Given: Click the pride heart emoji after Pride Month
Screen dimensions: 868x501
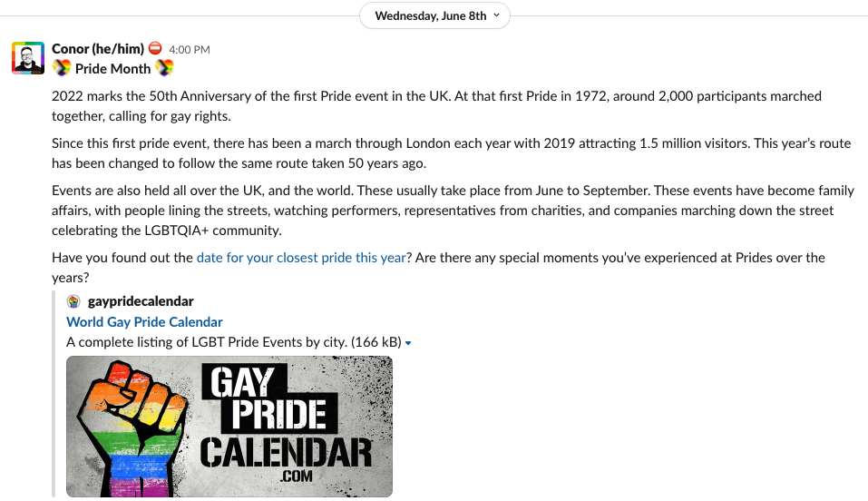Looking at the screenshot, I should [164, 68].
